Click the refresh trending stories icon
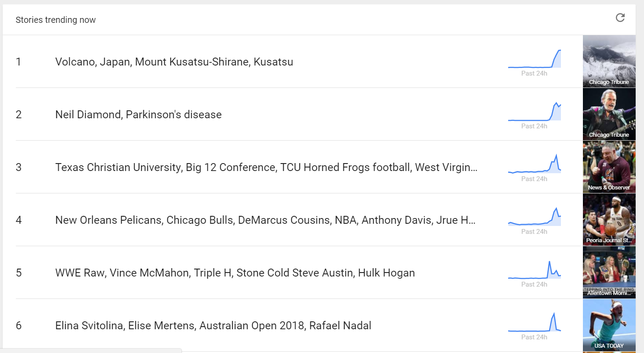Viewport: 644px width, 353px height. pos(620,18)
